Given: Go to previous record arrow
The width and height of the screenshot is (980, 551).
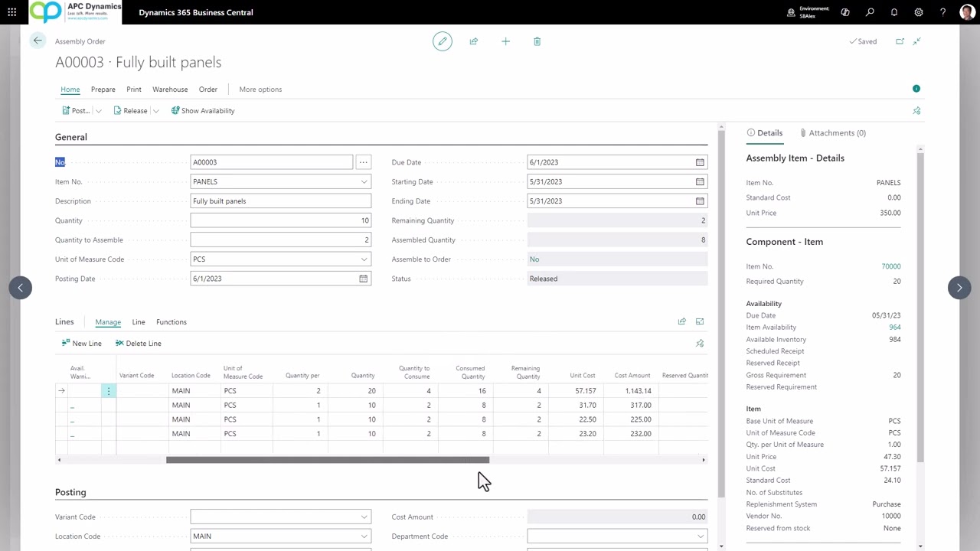Looking at the screenshot, I should (x=21, y=288).
